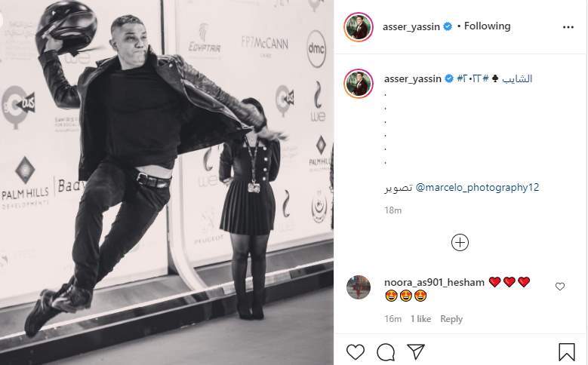Share post via paper plane icon

415,351
